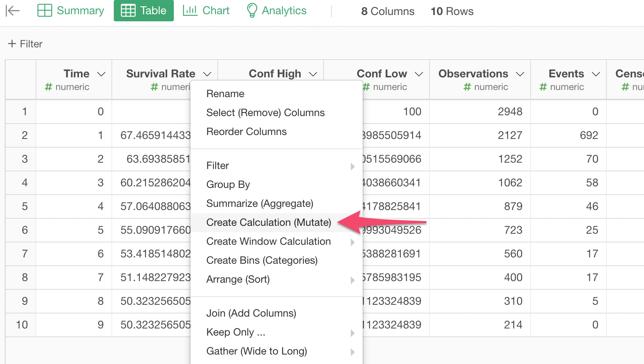Open the Summary view
Viewport: 644px width, 364px height.
click(71, 11)
